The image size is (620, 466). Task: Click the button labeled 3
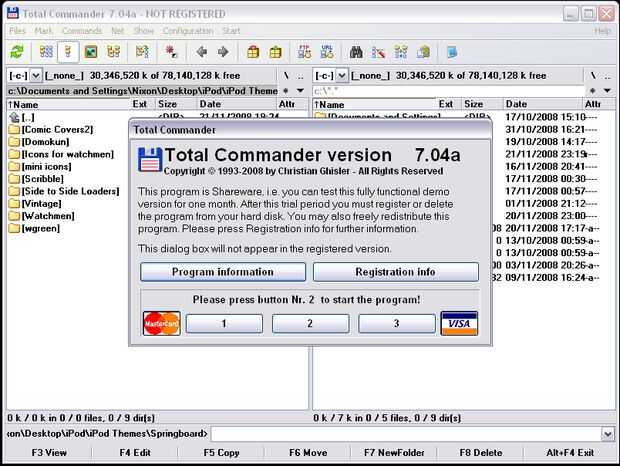[x=397, y=324]
